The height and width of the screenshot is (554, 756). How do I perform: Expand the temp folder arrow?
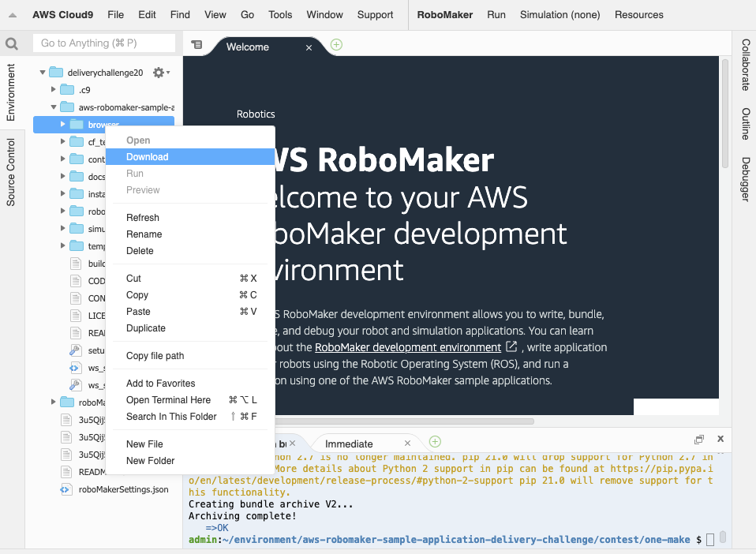(62, 245)
